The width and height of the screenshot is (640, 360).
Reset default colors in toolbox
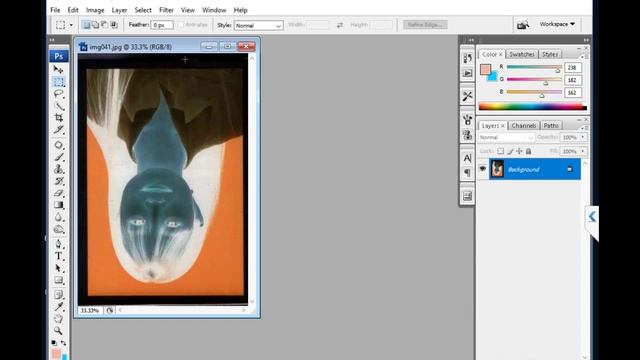54,343
